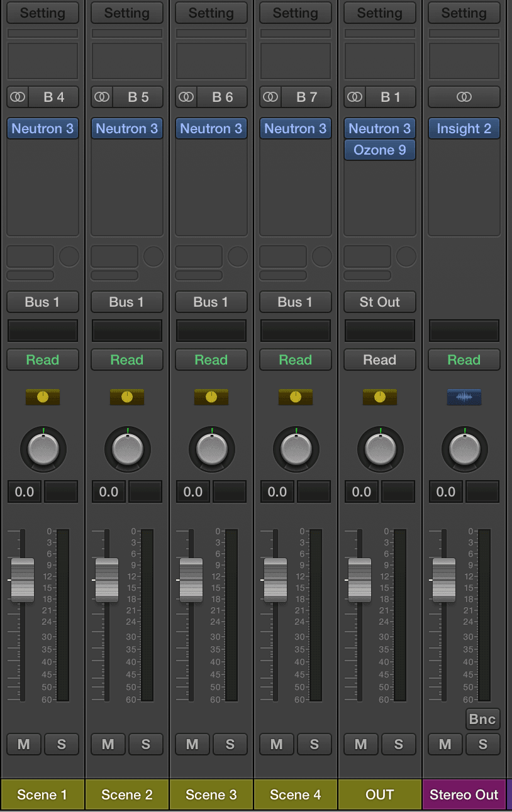512x812 pixels.
Task: Solo the Scene 1 channel
Action: (x=62, y=744)
